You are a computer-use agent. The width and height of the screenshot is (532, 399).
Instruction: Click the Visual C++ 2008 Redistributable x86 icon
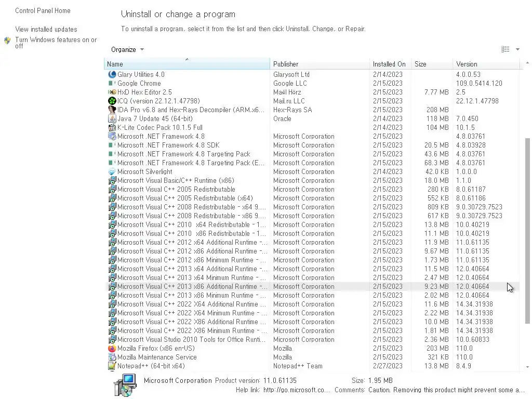click(x=112, y=216)
